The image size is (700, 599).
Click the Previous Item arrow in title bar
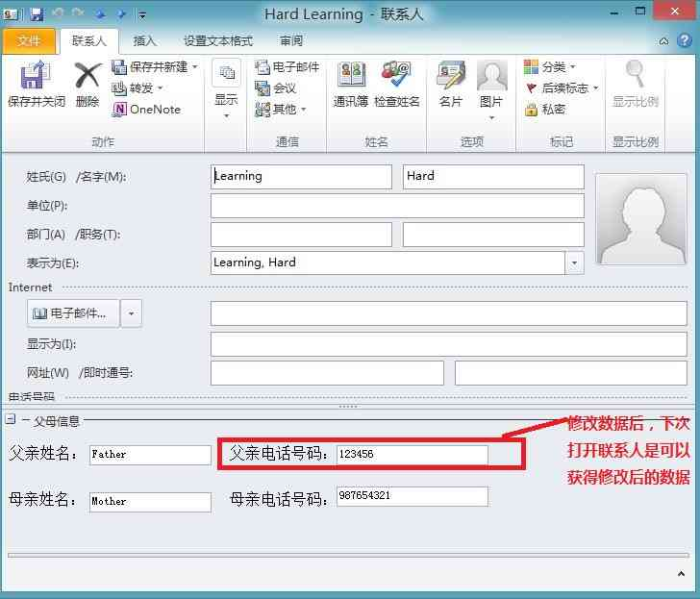(100, 14)
